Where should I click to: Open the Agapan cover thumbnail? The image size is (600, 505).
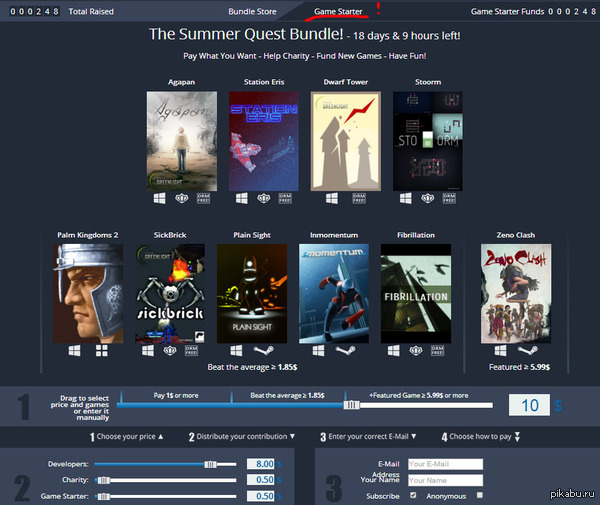point(182,141)
